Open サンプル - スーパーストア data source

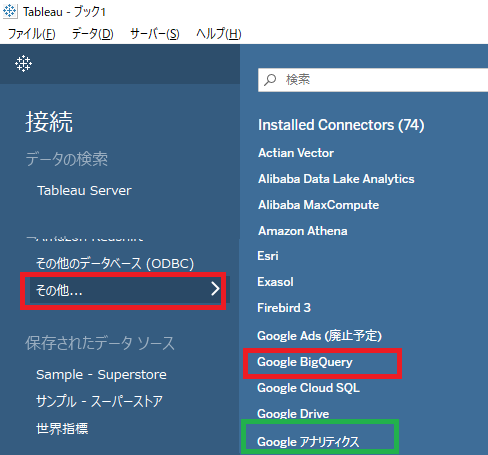pyautogui.click(x=99, y=401)
